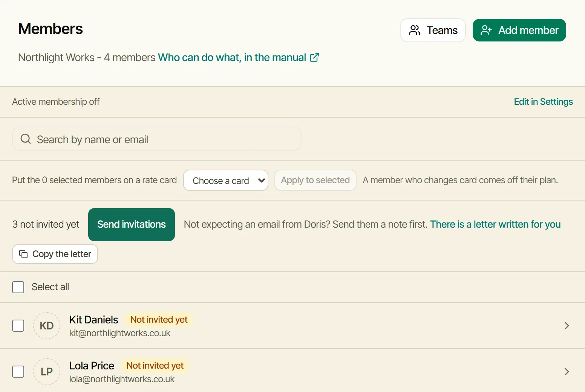Click the 'Active membership off' status text
The width and height of the screenshot is (585, 392).
[x=56, y=102]
